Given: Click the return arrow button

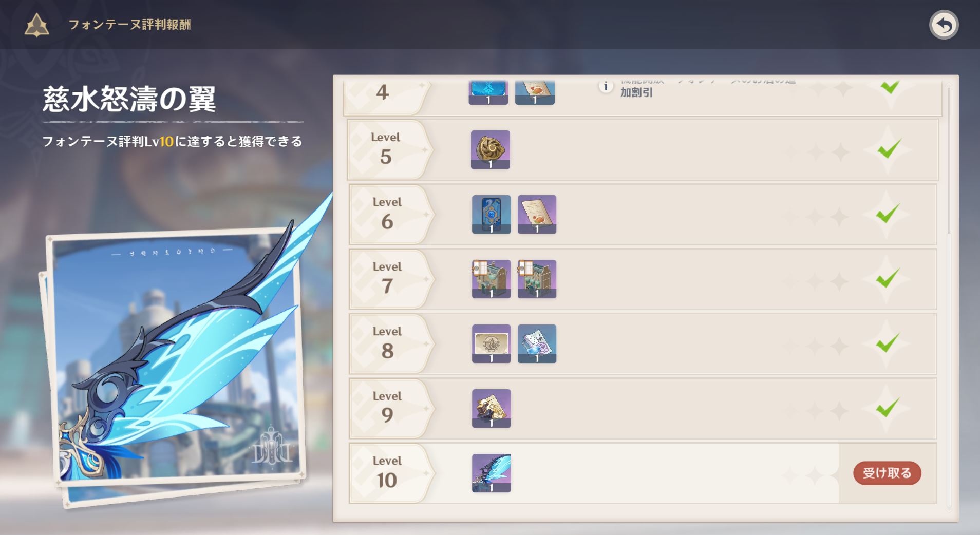Looking at the screenshot, I should [x=944, y=25].
